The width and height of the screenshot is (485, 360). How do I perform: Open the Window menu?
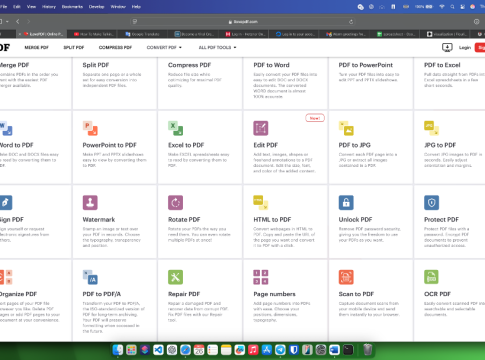pos(118,7)
